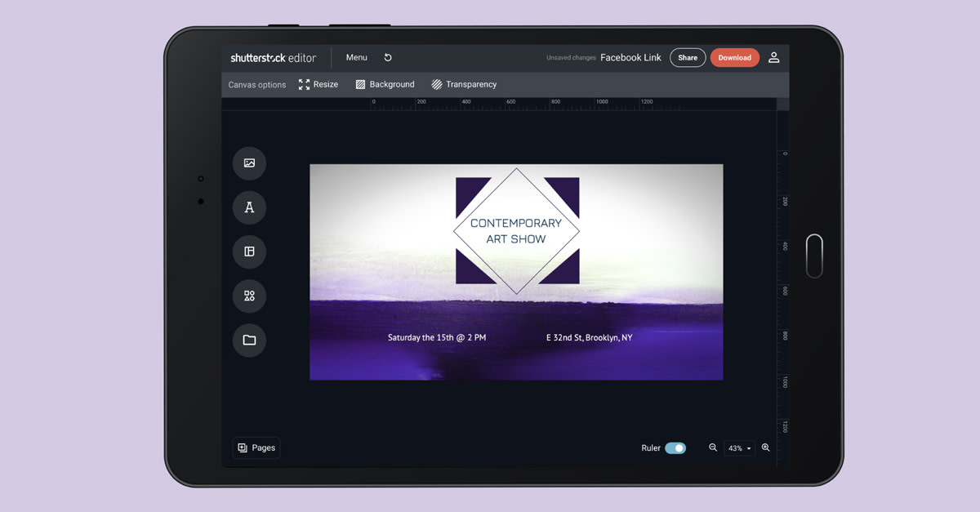The width and height of the screenshot is (980, 512).
Task: Open the Uploads folder in the sidebar
Action: click(249, 341)
